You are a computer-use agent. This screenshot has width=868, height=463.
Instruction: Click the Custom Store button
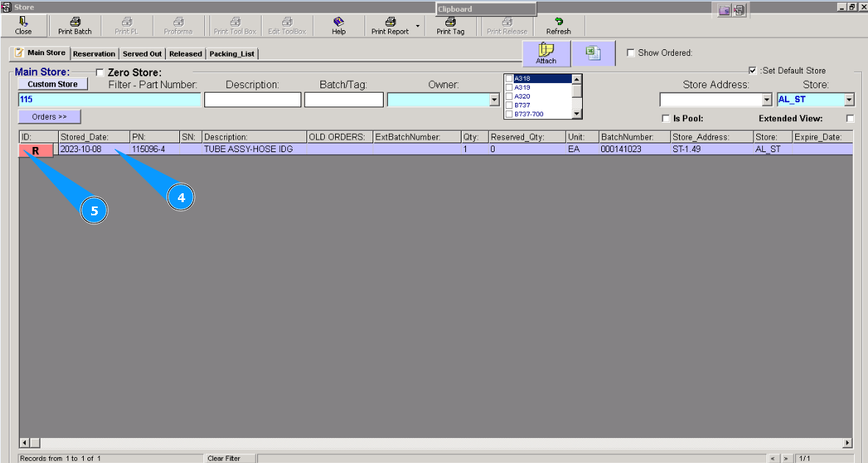(x=53, y=85)
